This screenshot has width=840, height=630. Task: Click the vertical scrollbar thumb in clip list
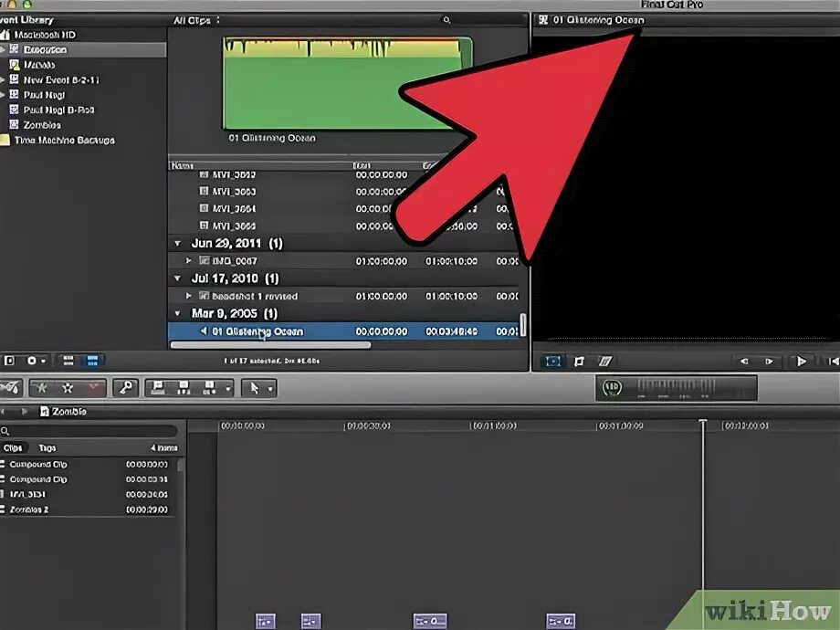coord(523,325)
